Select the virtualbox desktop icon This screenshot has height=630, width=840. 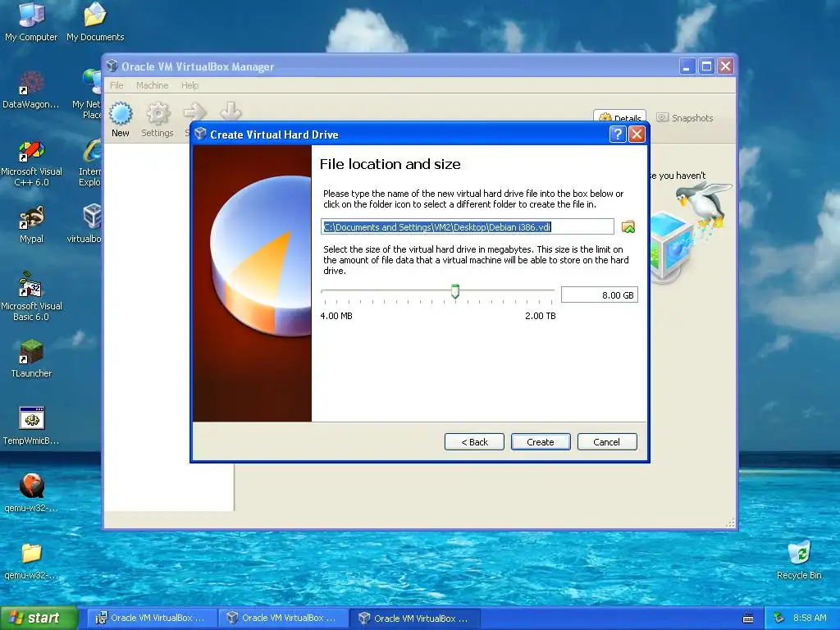pos(85,225)
